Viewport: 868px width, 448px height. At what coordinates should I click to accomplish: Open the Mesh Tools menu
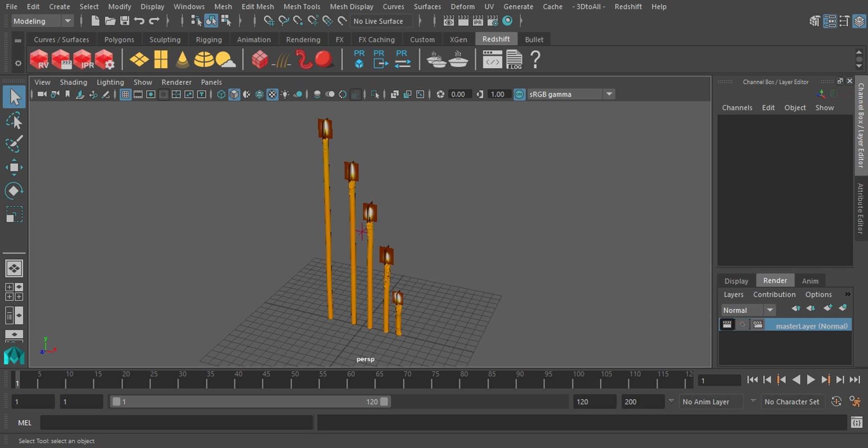pyautogui.click(x=302, y=7)
